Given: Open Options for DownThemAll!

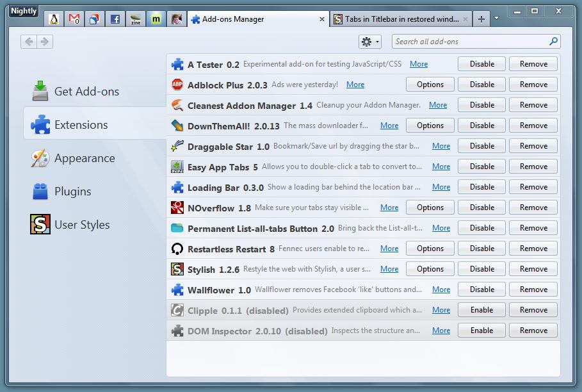Looking at the screenshot, I should pyautogui.click(x=429, y=125).
